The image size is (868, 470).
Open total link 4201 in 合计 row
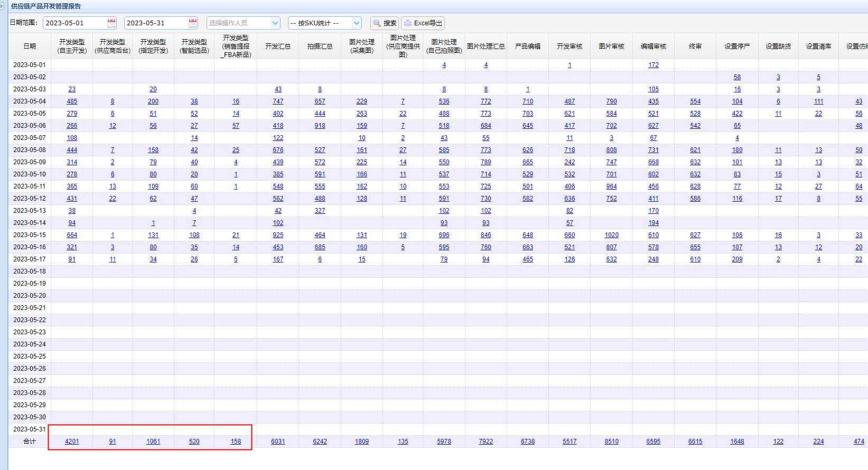[x=72, y=441]
